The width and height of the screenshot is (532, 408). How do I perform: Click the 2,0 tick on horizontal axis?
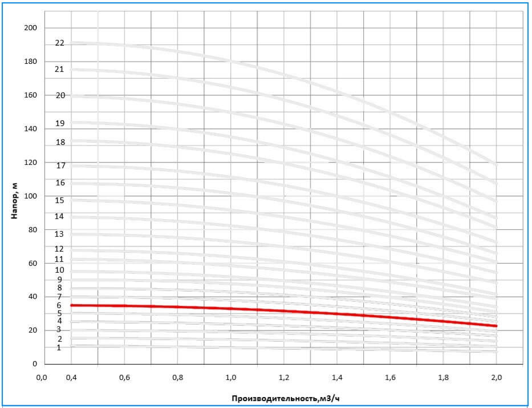pyautogui.click(x=496, y=377)
